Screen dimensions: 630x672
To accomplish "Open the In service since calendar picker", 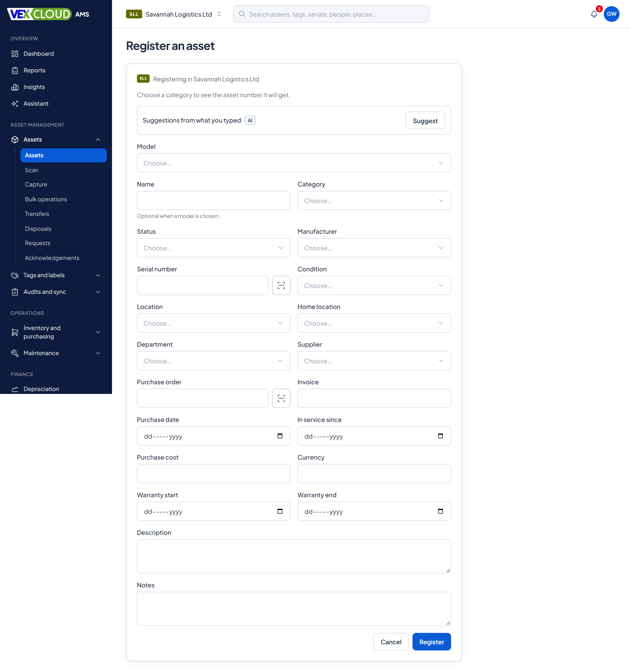I will (440, 436).
